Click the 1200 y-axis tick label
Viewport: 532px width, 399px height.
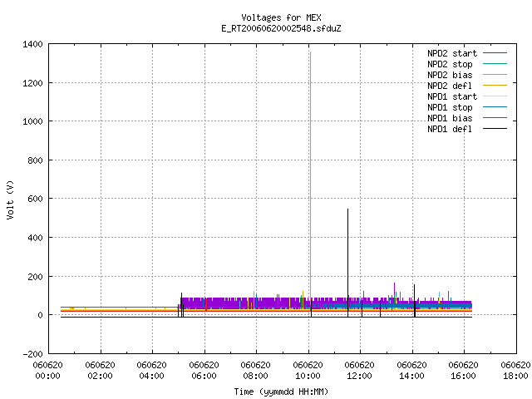tap(32, 83)
